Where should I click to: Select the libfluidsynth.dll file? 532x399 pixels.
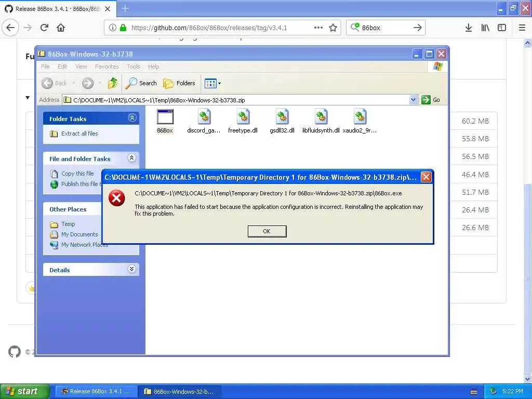click(x=321, y=122)
